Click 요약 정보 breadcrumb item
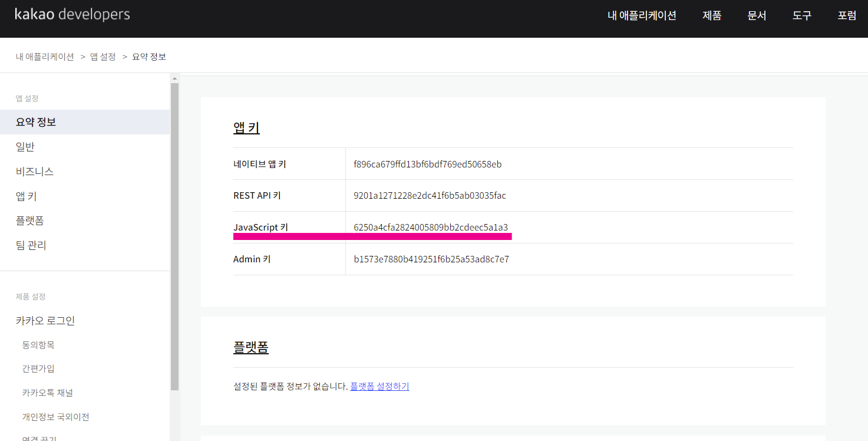 149,57
